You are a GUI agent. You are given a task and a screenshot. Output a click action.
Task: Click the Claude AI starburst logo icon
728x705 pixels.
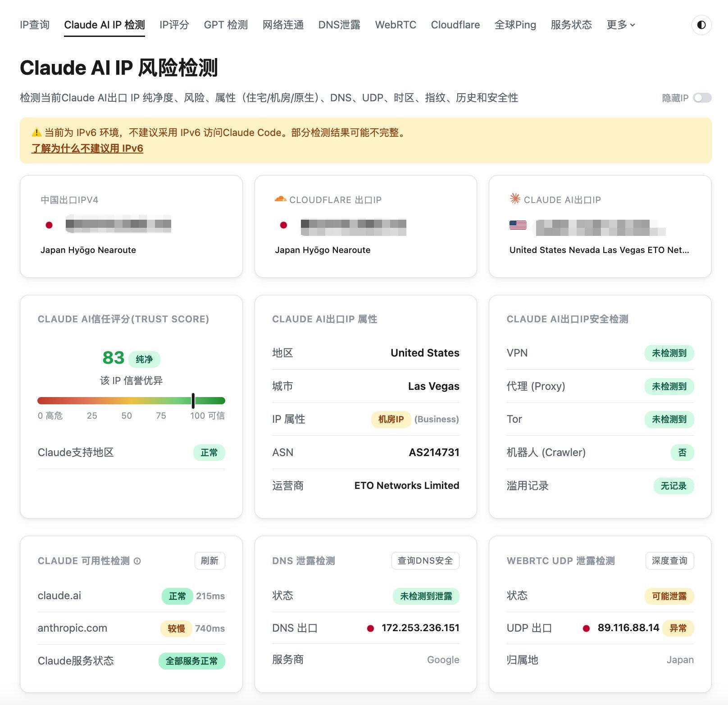click(514, 199)
